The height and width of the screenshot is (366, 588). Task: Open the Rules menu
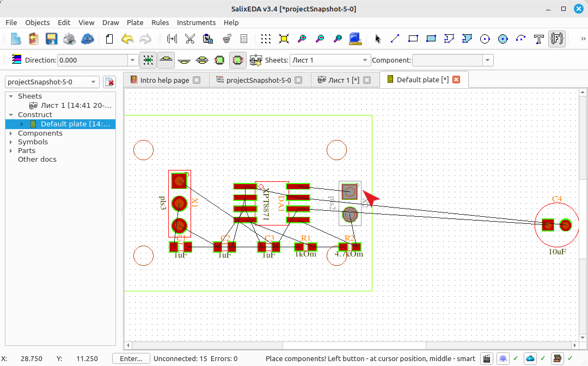pos(160,22)
